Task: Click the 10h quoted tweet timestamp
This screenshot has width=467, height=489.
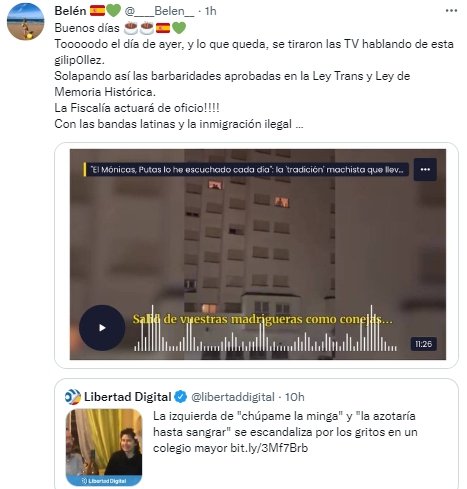Action: tap(295, 397)
